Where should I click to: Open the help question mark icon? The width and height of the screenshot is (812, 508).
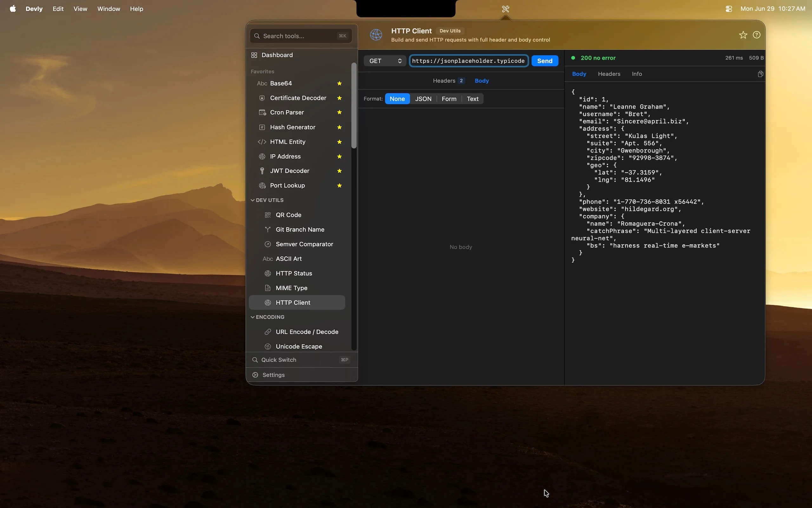tap(756, 35)
